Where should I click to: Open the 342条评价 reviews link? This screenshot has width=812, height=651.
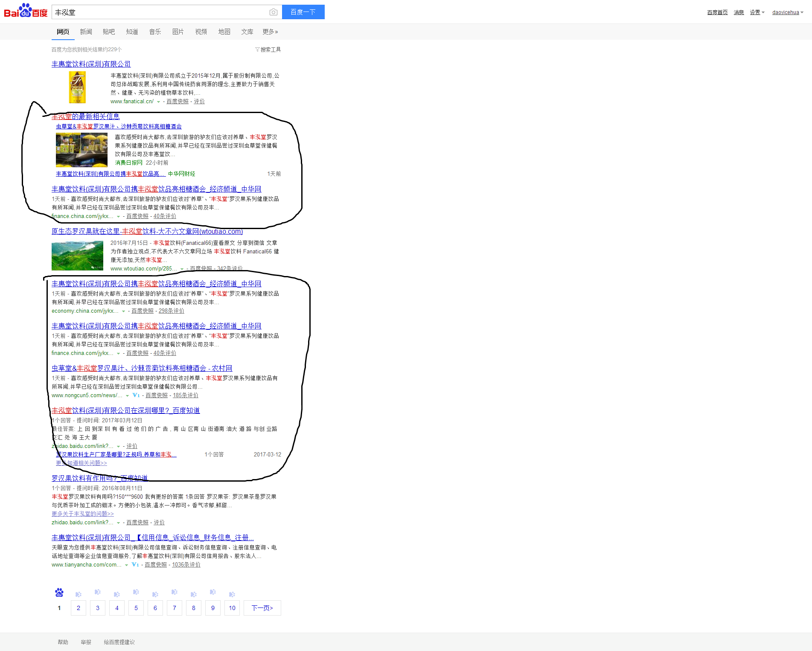[x=230, y=268]
